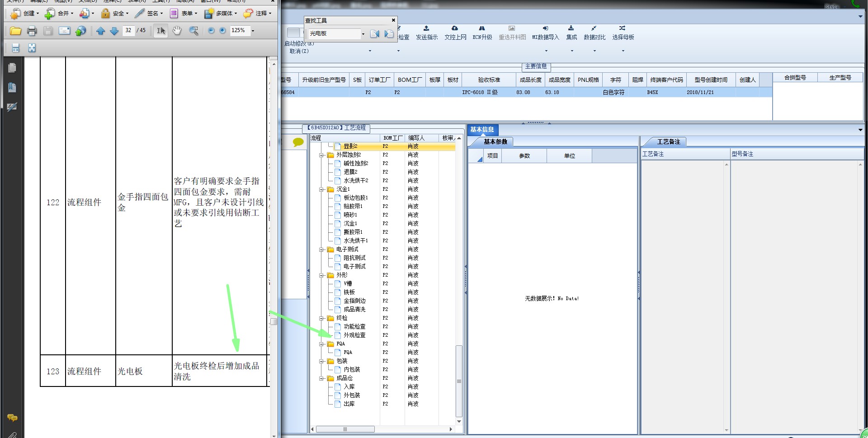Viewport: 868px width, 438px height.
Task: Click the Print icon in PDF viewer
Action: pyautogui.click(x=32, y=31)
